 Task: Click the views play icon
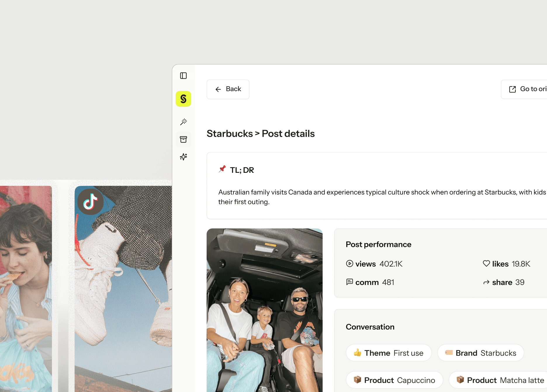[349, 264]
